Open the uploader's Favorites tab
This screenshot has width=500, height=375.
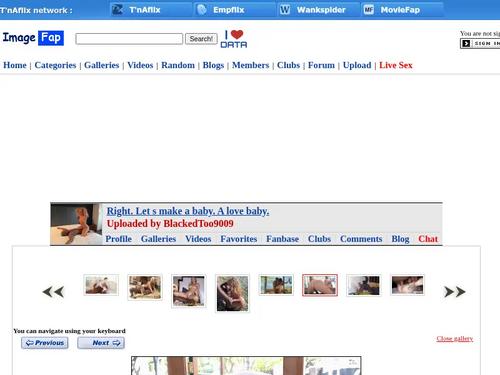(239, 239)
